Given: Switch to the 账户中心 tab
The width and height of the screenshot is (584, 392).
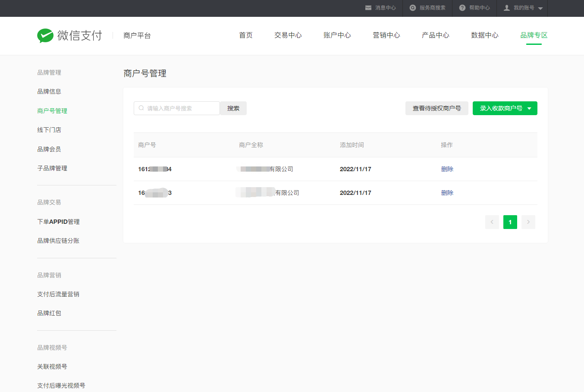Looking at the screenshot, I should tap(337, 35).
